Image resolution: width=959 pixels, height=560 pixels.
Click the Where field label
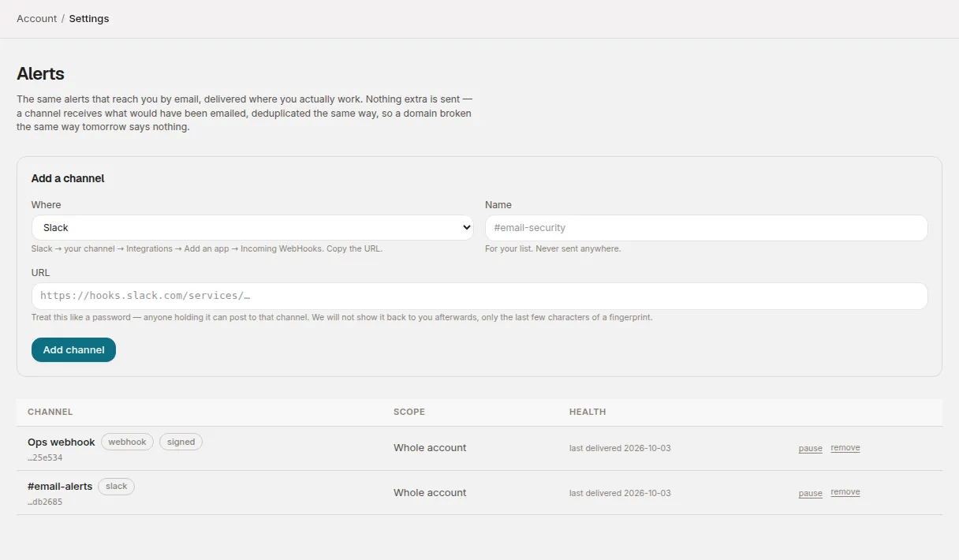coord(46,205)
